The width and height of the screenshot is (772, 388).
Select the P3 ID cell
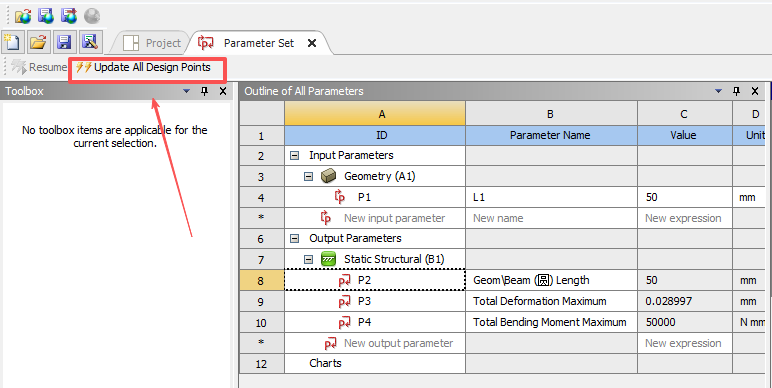(x=375, y=301)
